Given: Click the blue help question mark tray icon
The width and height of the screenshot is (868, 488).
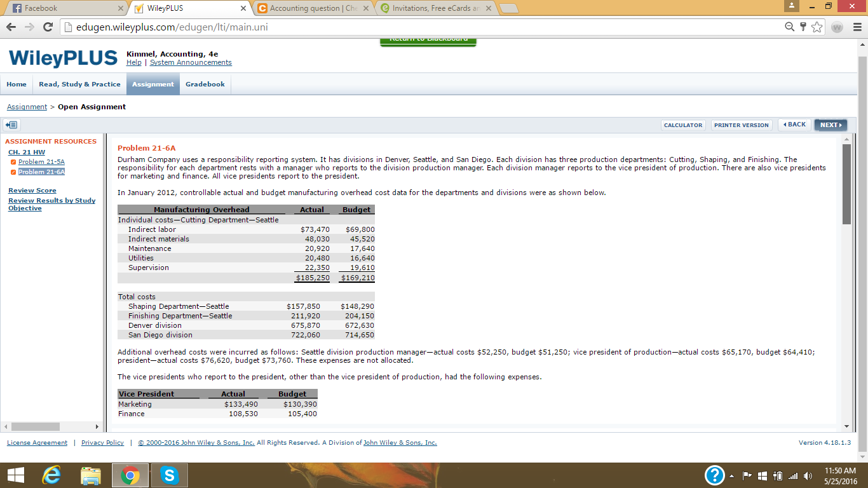Looking at the screenshot, I should click(715, 475).
